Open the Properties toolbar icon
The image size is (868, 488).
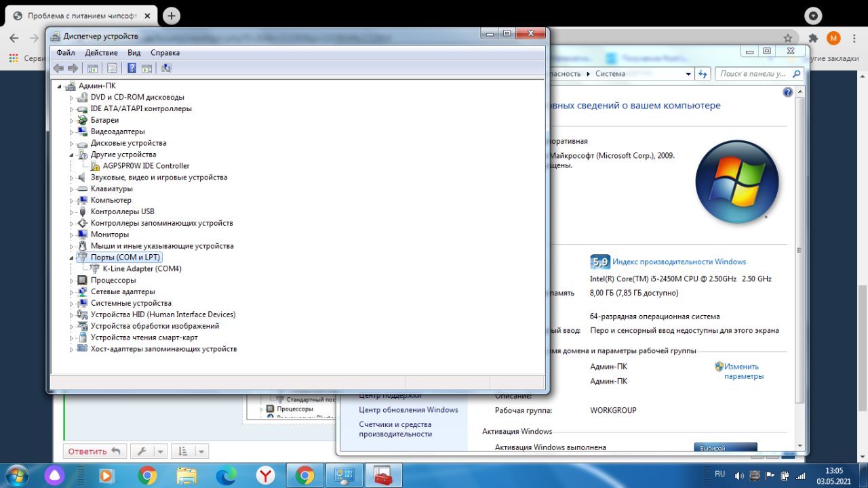pyautogui.click(x=112, y=68)
